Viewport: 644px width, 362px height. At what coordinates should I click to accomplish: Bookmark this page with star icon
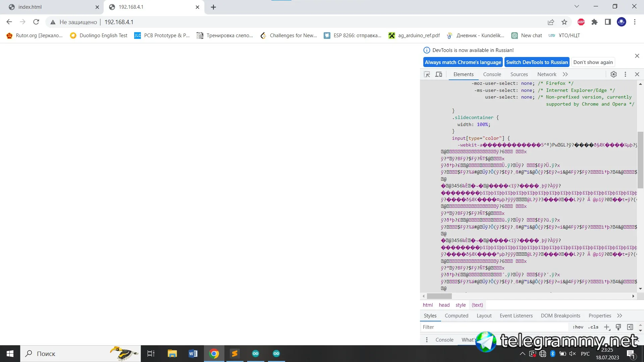(564, 22)
